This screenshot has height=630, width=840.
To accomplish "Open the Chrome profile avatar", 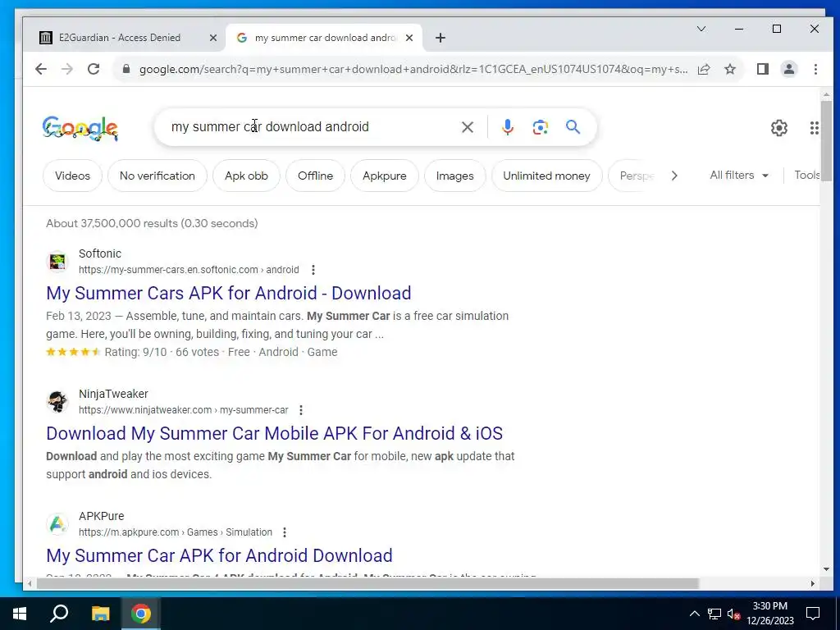I will [x=789, y=69].
